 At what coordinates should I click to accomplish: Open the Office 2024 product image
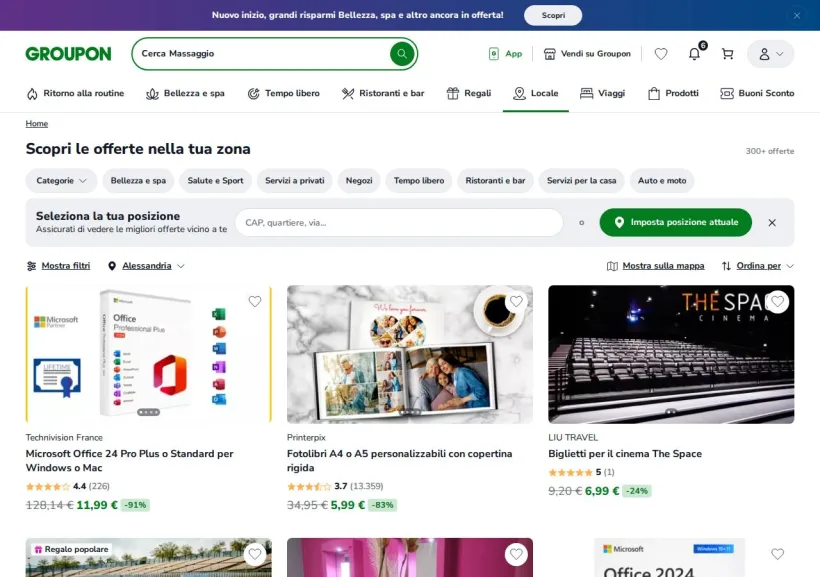[x=671, y=558]
